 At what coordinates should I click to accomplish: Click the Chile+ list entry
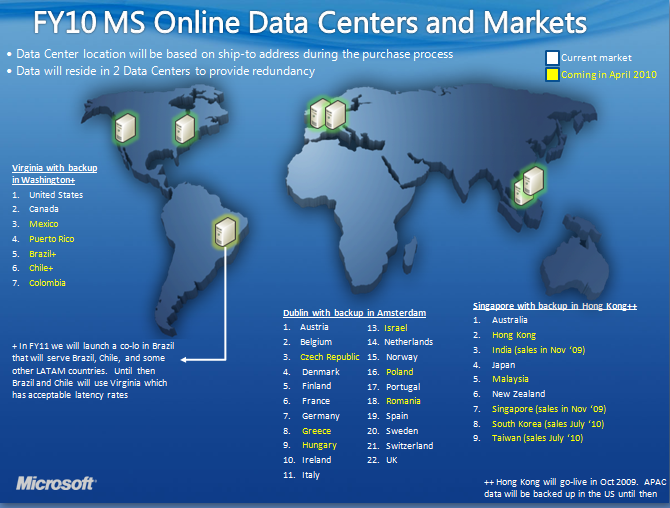[41, 268]
